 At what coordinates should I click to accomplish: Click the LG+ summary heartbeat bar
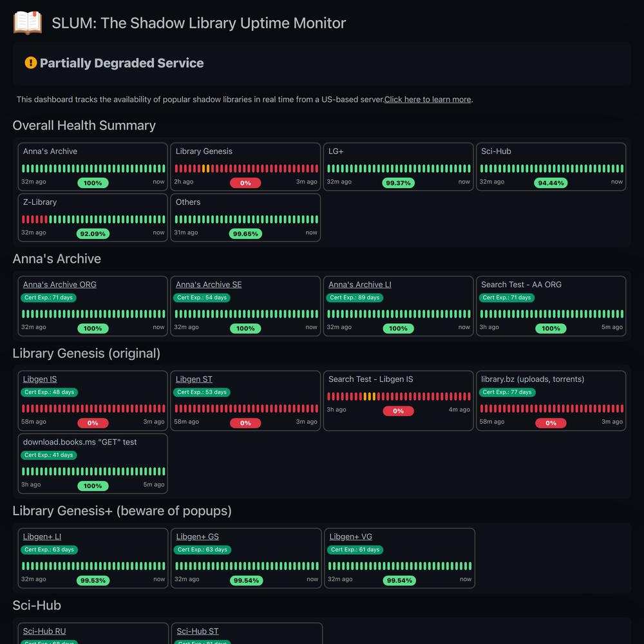(x=399, y=168)
